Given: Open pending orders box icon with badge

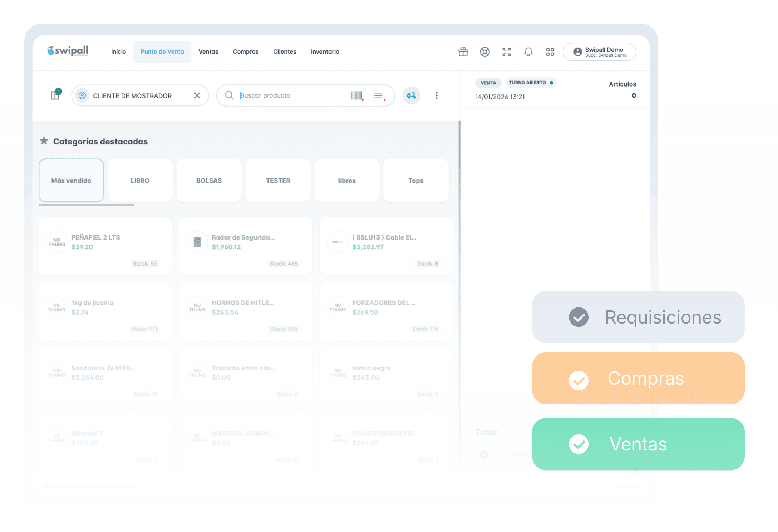Looking at the screenshot, I should click(x=55, y=95).
